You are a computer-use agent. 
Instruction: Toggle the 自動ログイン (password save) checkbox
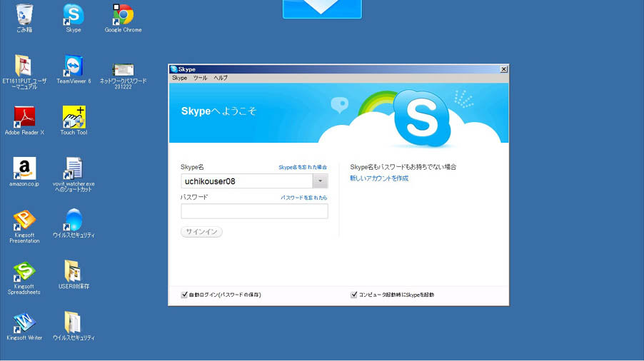[184, 295]
